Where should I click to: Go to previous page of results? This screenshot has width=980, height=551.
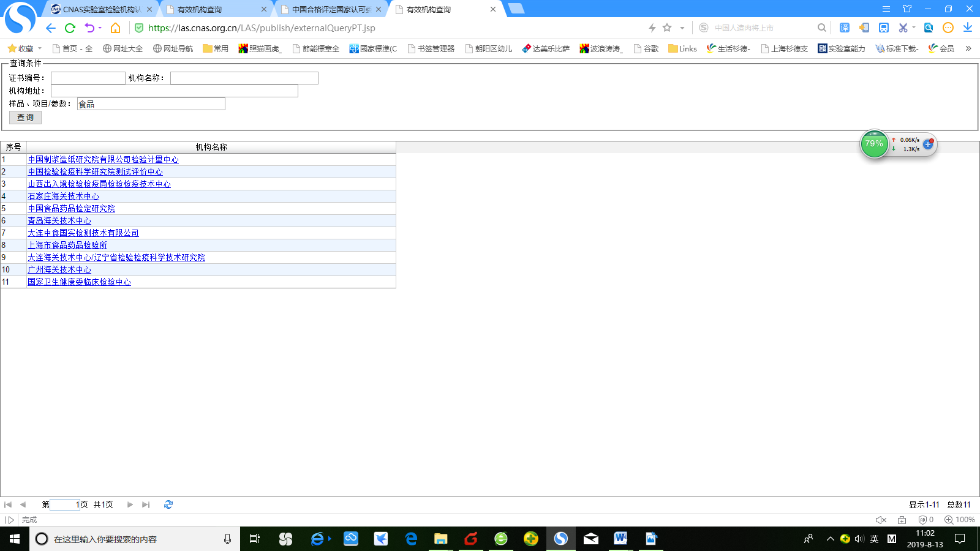coord(23,504)
